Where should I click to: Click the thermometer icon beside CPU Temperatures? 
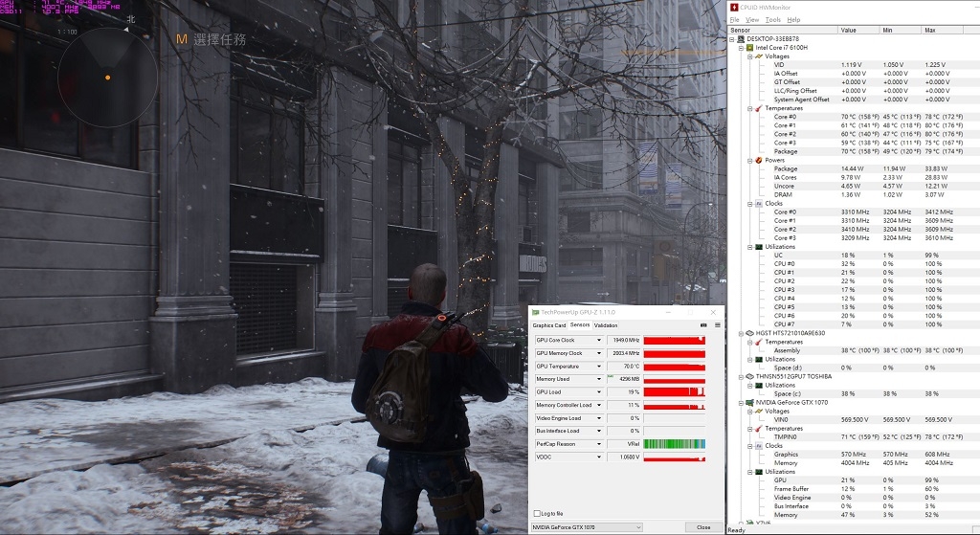pos(759,108)
